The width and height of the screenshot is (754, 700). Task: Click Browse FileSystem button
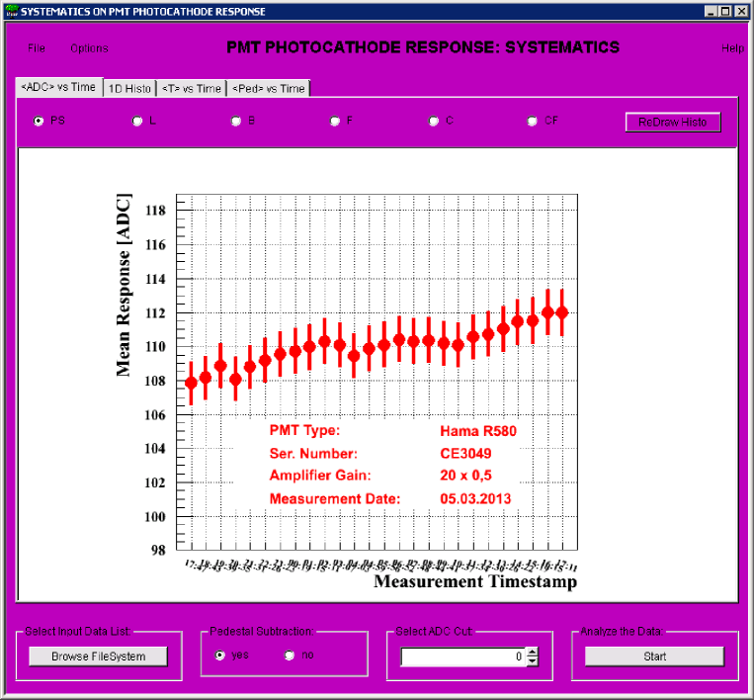(98, 656)
